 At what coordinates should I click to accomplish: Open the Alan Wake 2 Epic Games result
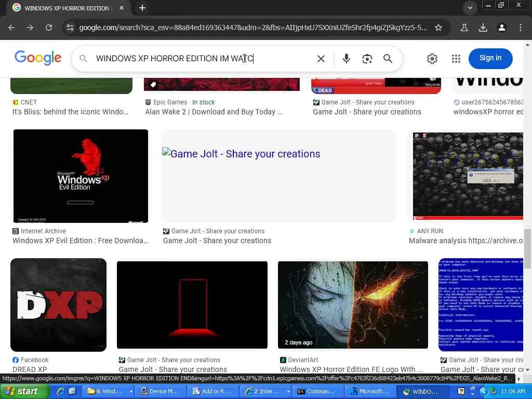[x=214, y=112]
